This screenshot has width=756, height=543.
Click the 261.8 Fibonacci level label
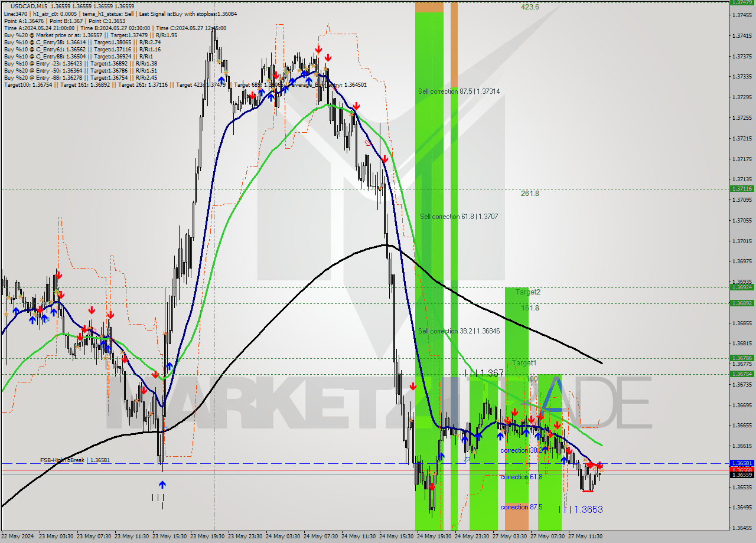pyautogui.click(x=530, y=193)
